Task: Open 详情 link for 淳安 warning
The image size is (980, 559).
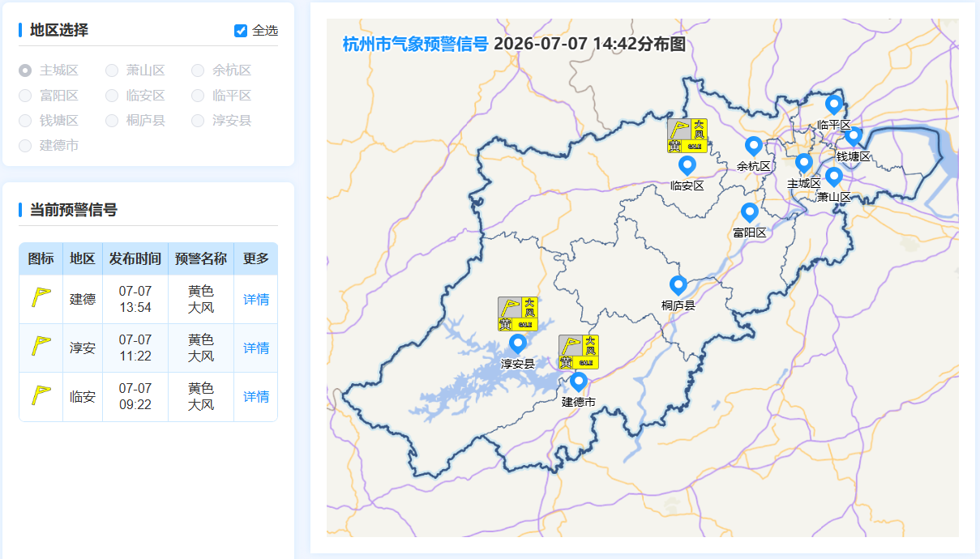Action: tap(256, 348)
